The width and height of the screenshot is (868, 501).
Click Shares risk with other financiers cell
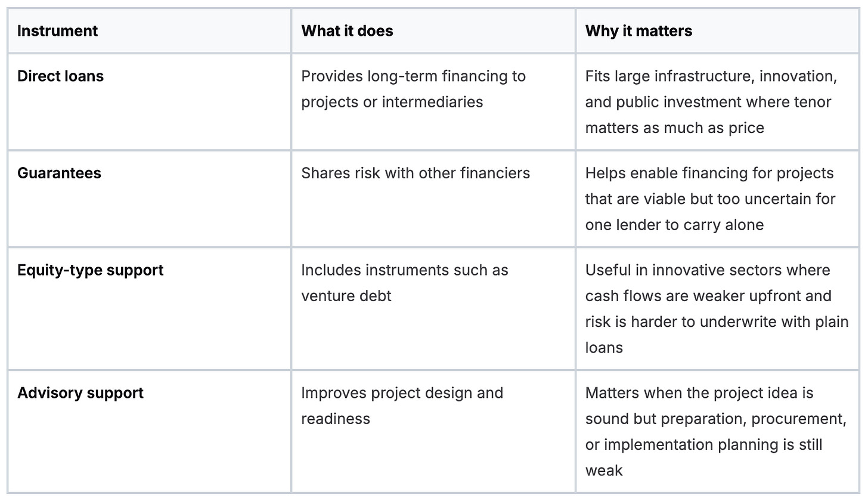point(433,199)
